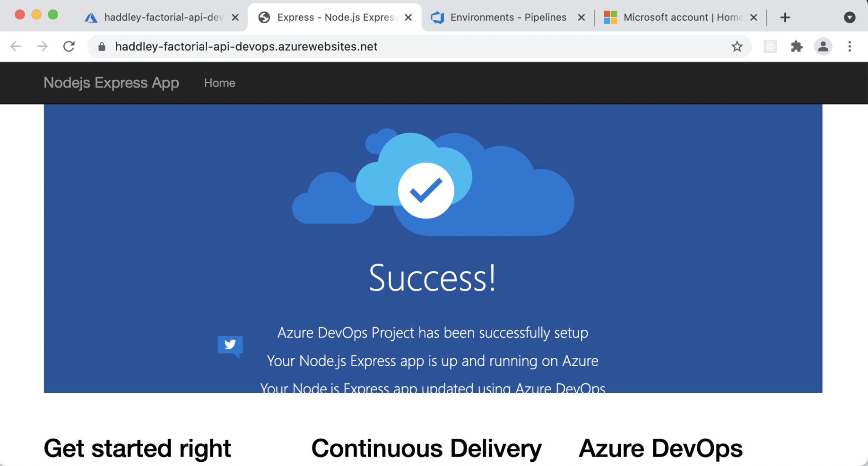Open a new browser tab
The width and height of the screenshot is (868, 466).
pyautogui.click(x=785, y=17)
